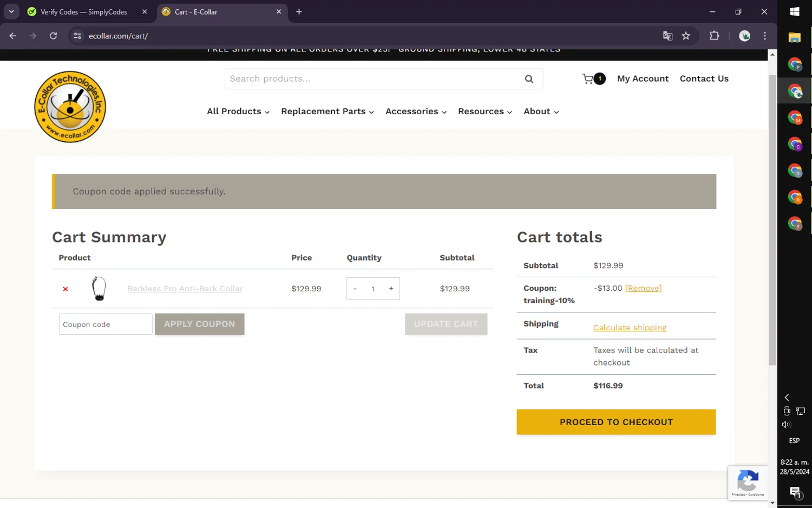Expand the Resources menu
Viewport: 812px width, 508px height.
(x=485, y=111)
